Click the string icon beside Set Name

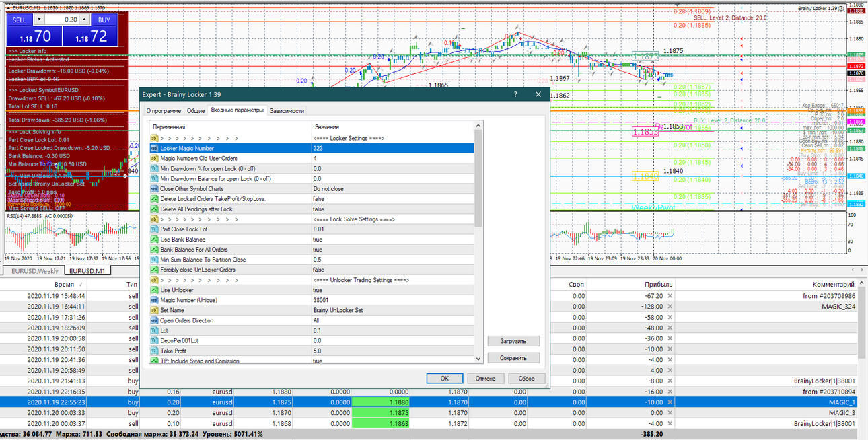point(153,310)
